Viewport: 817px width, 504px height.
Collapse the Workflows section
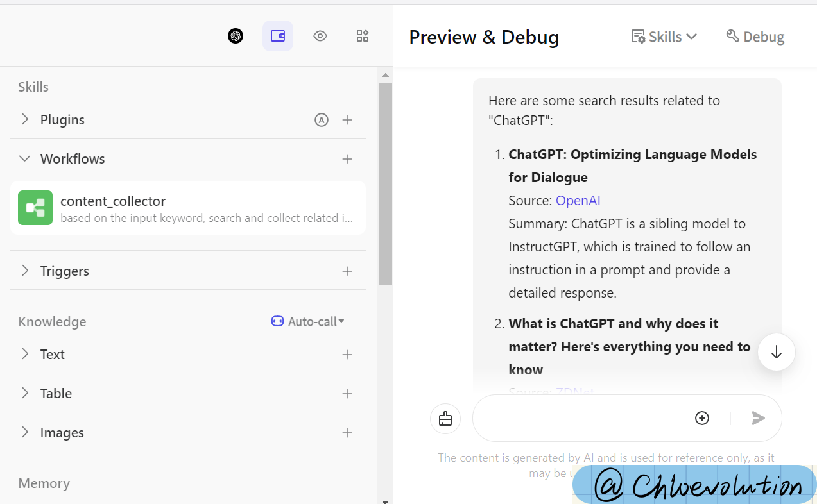25,158
